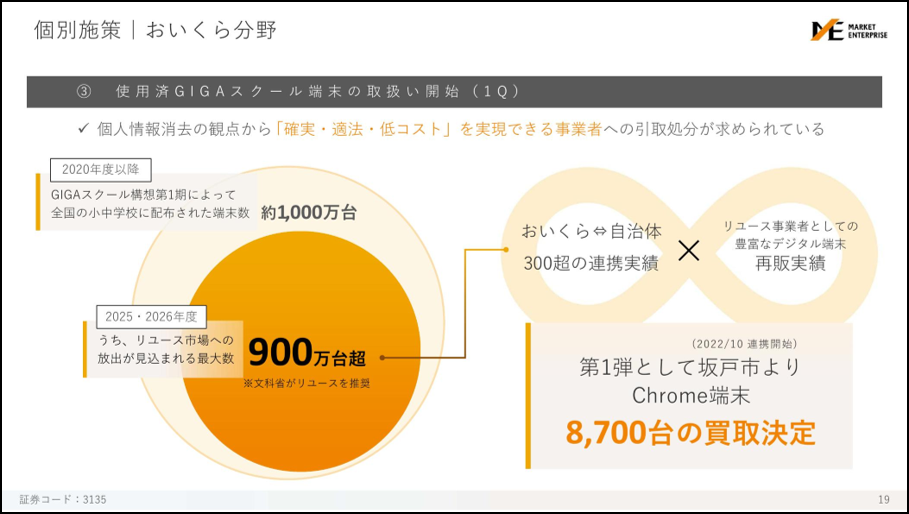
Task: Select the line 'リユース事業者としての'
Action: pos(790,227)
